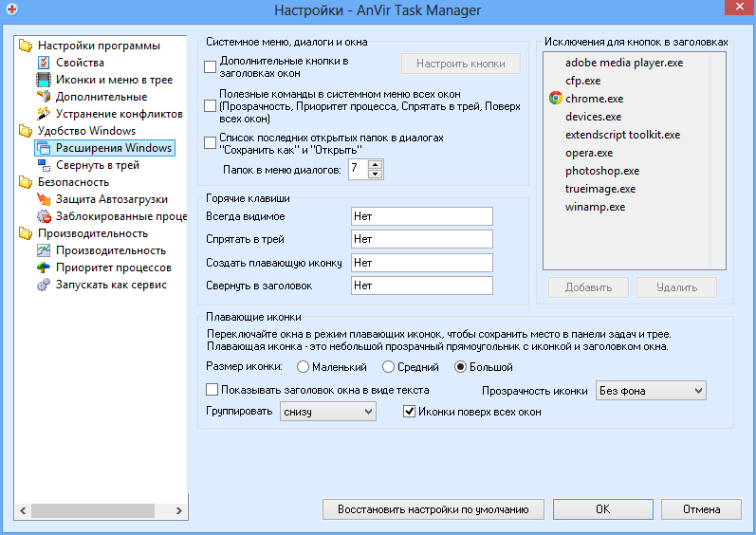Select Средний icon size
Image resolution: width=756 pixels, height=535 pixels.
pyautogui.click(x=388, y=367)
